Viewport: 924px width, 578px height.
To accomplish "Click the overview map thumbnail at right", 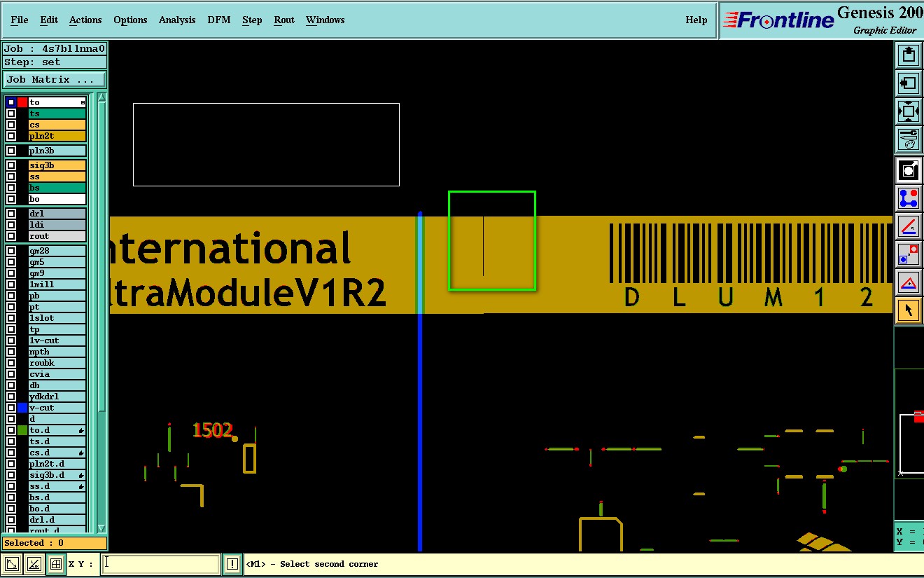I will 910,423.
